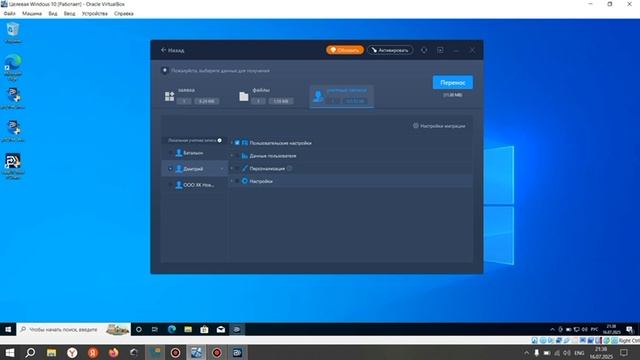Click the info icon beside Локальная учетная запись
640x360 pixels.
click(220, 140)
